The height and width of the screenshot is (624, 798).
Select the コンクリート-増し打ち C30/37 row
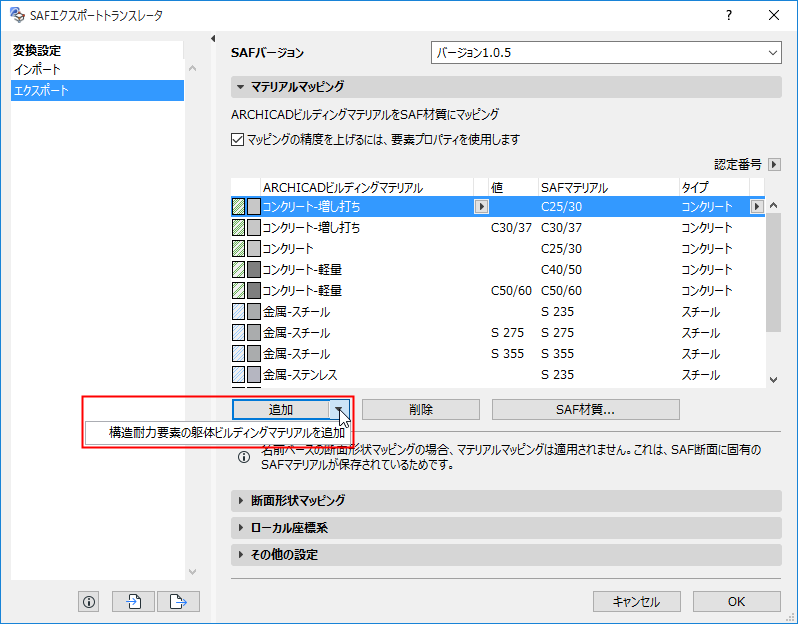[498, 228]
